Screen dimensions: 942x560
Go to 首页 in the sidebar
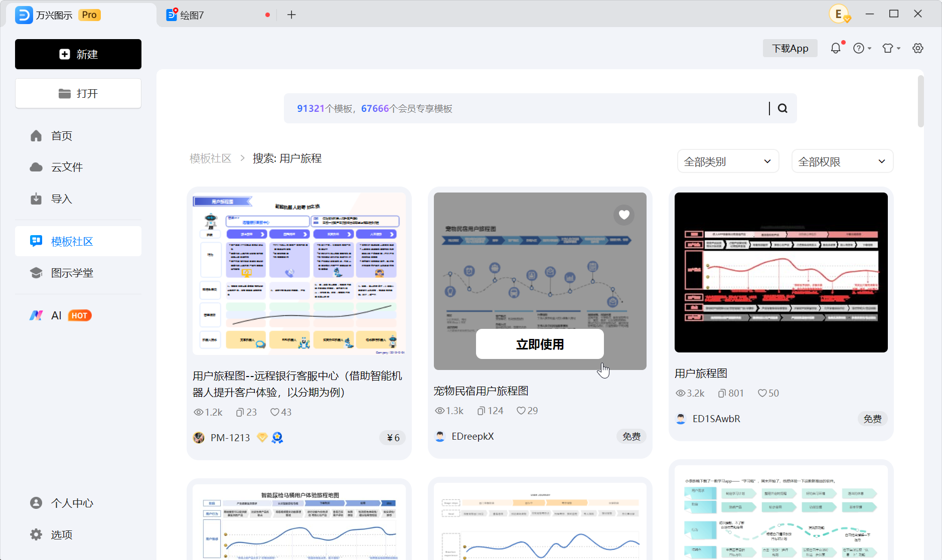tap(78, 136)
